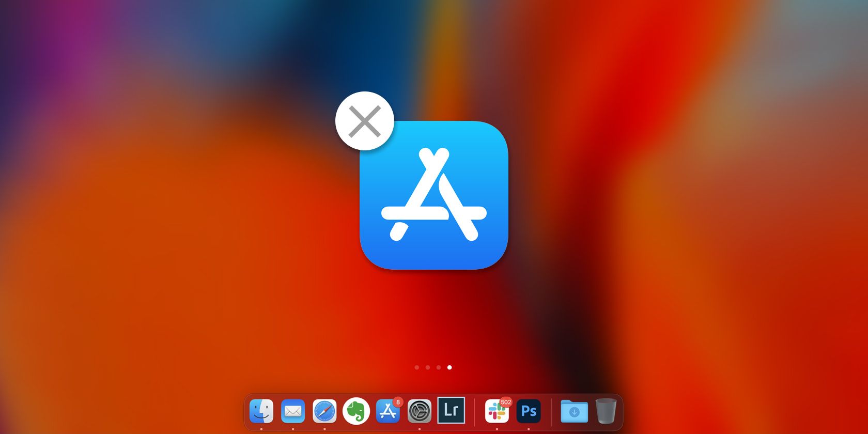Open Finder from the Dock
This screenshot has height=434, width=868.
261,411
